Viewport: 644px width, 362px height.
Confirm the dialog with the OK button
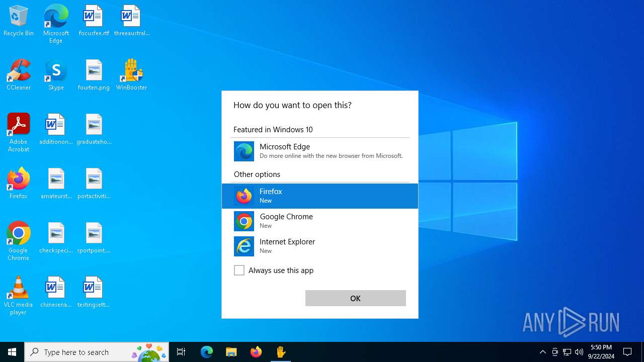pos(355,298)
